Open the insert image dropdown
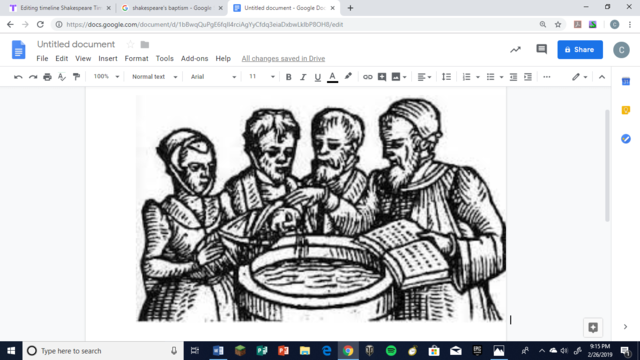 (399, 77)
